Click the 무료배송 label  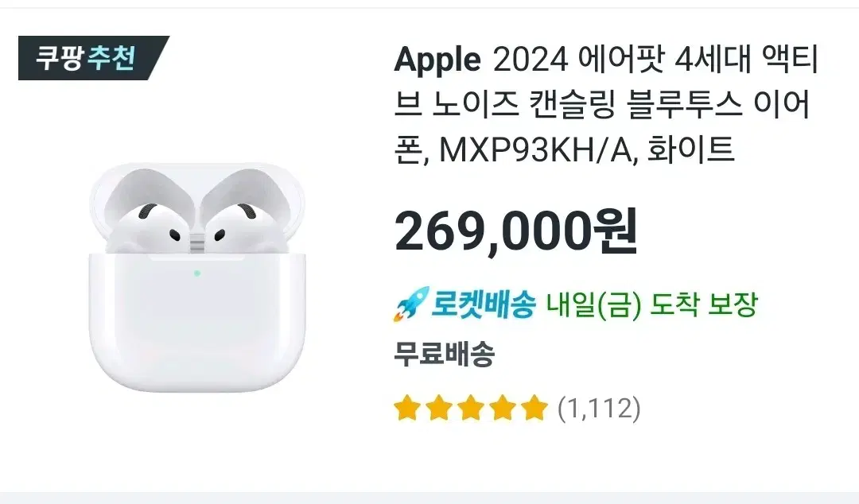click(x=445, y=354)
